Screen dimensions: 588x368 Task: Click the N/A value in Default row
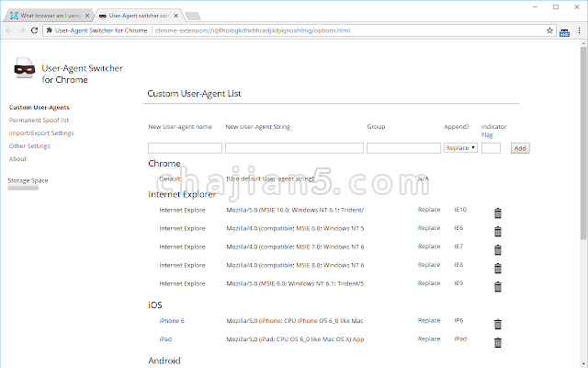click(x=424, y=178)
